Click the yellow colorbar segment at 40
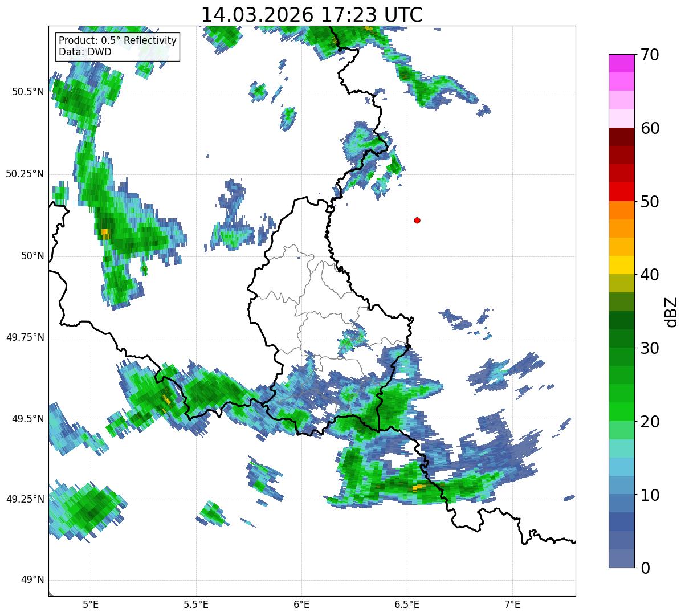685x616 pixels. coord(621,265)
